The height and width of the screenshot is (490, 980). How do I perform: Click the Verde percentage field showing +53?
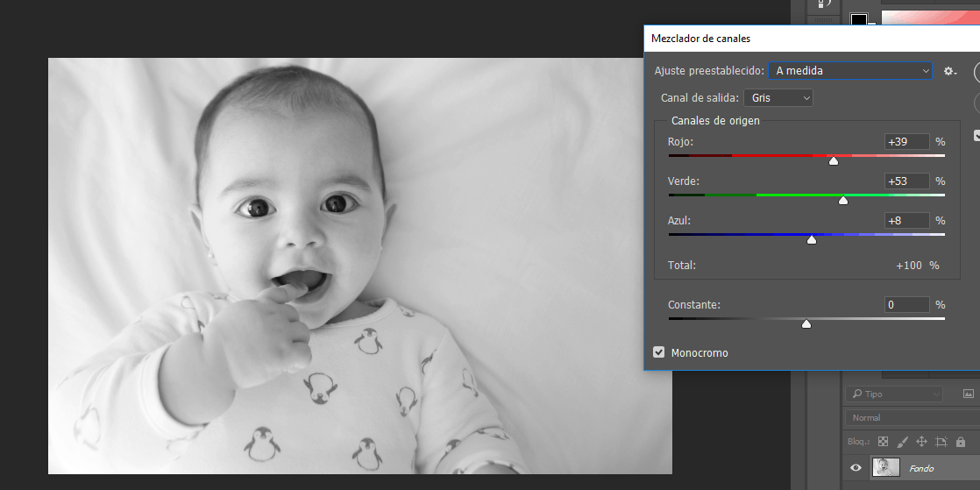click(907, 181)
